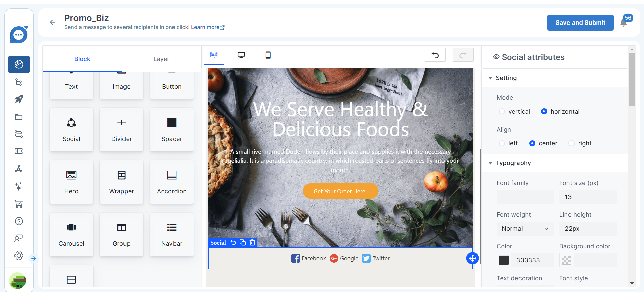Select the Navbar block

(x=172, y=234)
